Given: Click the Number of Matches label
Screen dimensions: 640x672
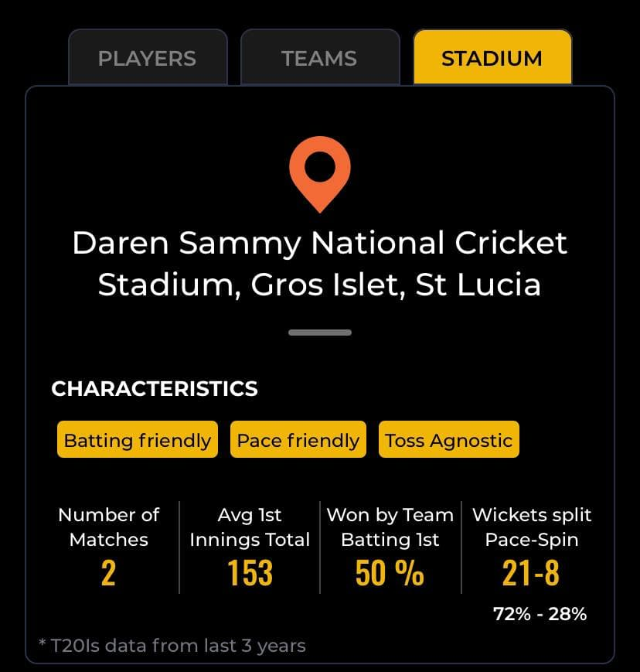Looking at the screenshot, I should (109, 527).
